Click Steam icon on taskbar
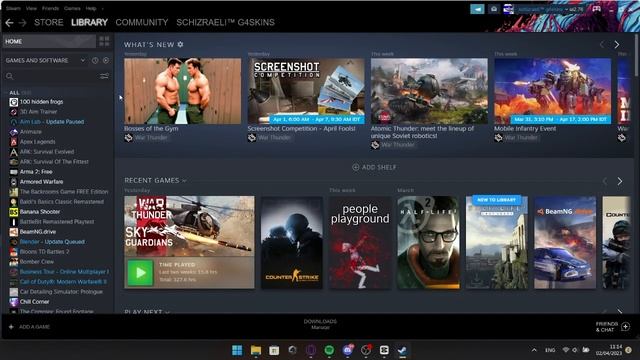The height and width of the screenshot is (360, 640). coord(402,350)
